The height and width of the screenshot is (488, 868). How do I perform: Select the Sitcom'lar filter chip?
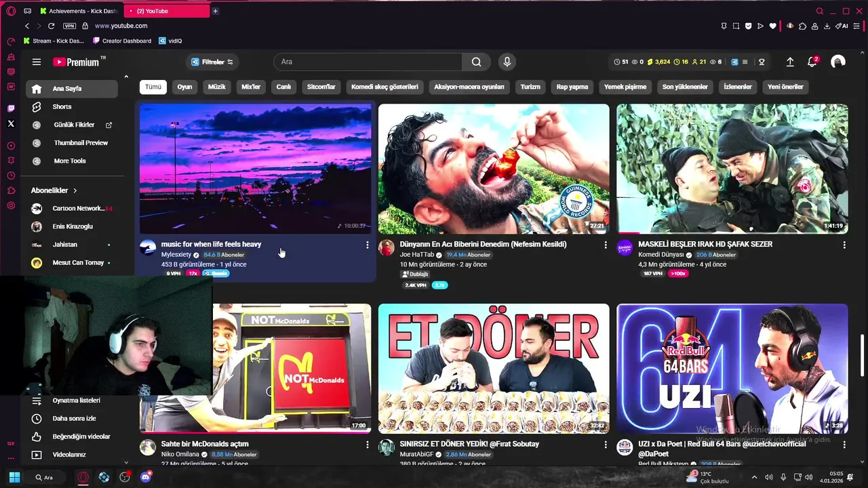point(321,87)
